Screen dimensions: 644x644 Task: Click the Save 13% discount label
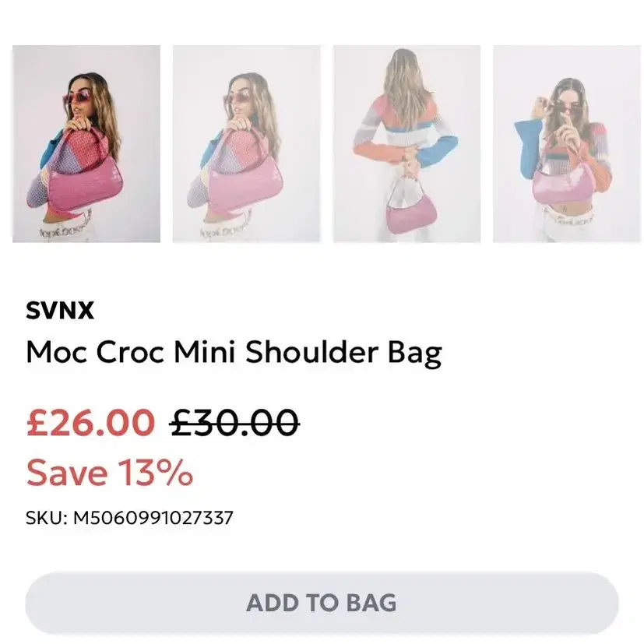point(110,473)
